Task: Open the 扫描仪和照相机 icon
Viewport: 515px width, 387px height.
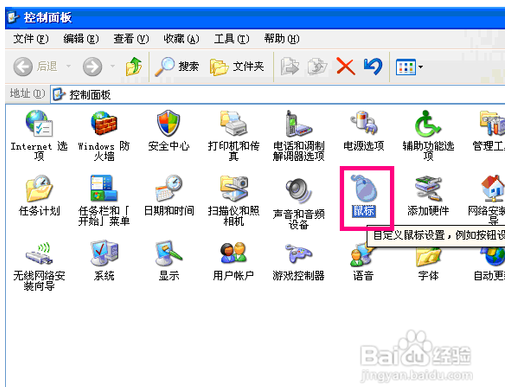Action: pyautogui.click(x=234, y=188)
